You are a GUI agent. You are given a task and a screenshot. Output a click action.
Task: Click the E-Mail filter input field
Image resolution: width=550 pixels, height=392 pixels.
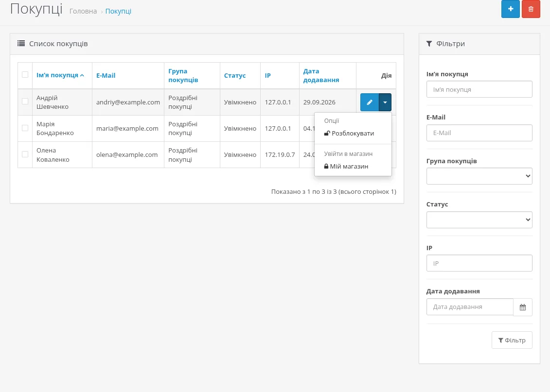point(479,133)
